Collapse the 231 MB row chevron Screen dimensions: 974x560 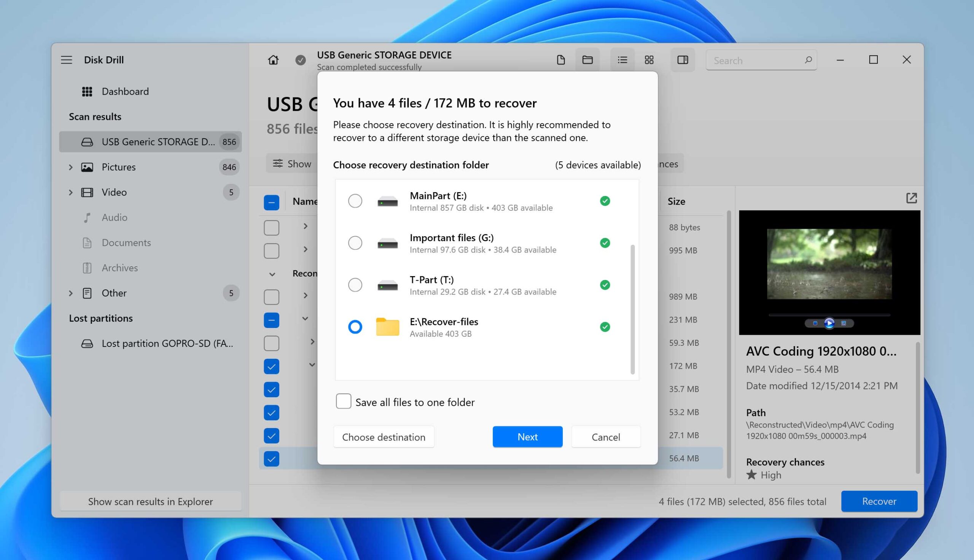(305, 318)
